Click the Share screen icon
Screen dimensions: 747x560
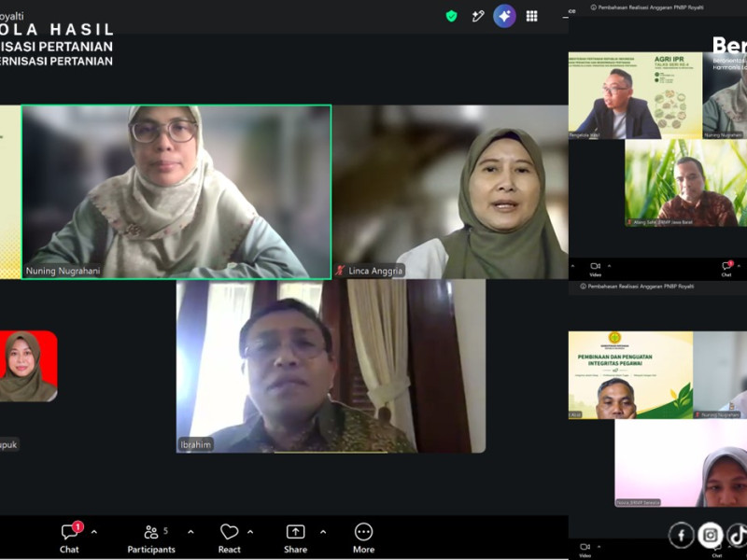point(295,532)
